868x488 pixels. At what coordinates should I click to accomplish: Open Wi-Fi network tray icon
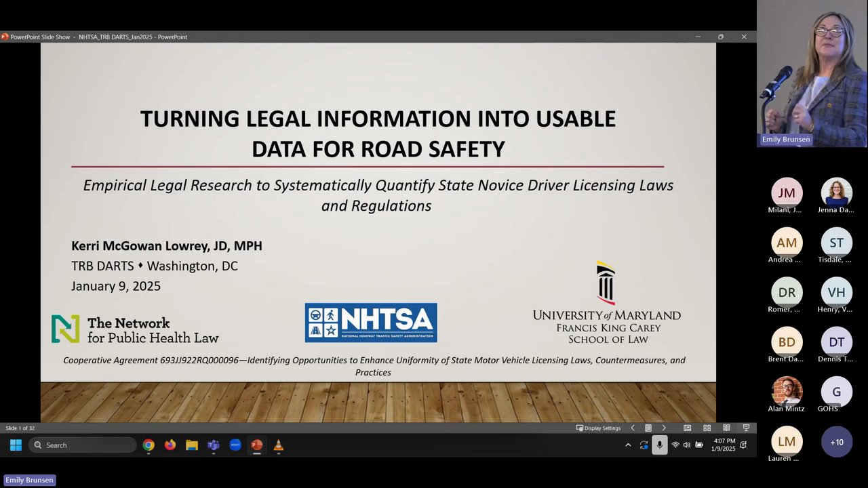(x=675, y=445)
